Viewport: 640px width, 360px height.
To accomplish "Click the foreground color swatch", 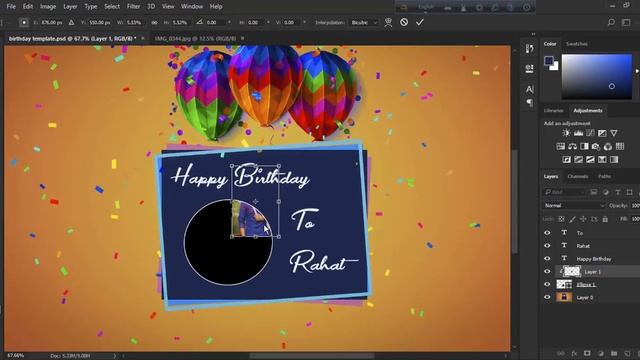I will 549,61.
